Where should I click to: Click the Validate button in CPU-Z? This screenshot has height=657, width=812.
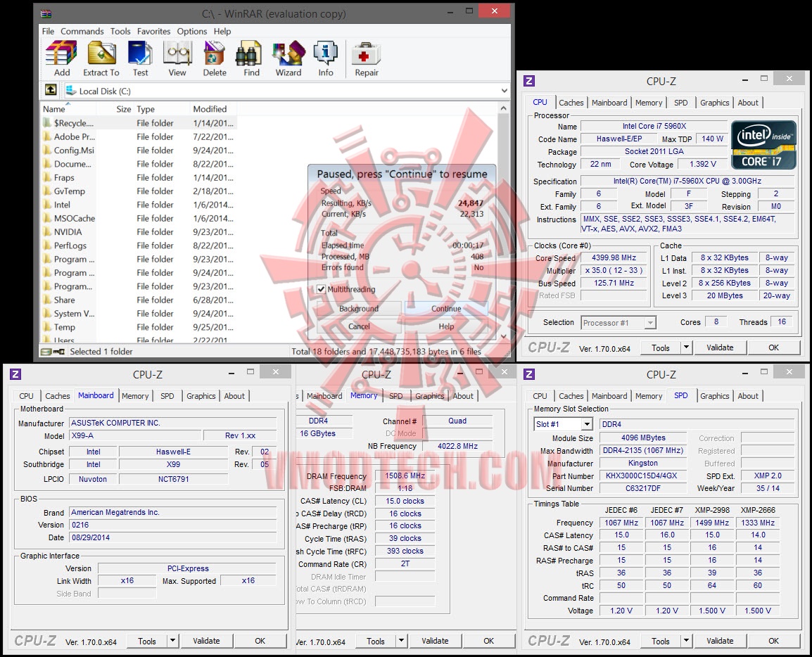720,347
